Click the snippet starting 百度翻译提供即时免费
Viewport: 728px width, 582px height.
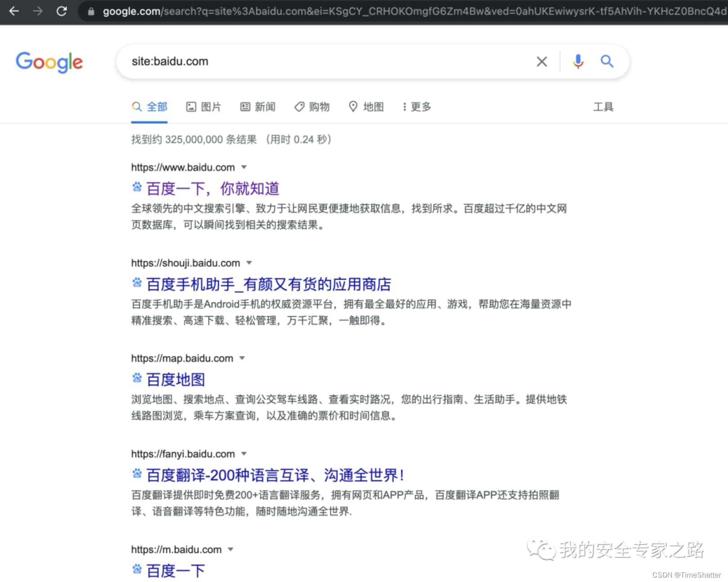pyautogui.click(x=345, y=503)
